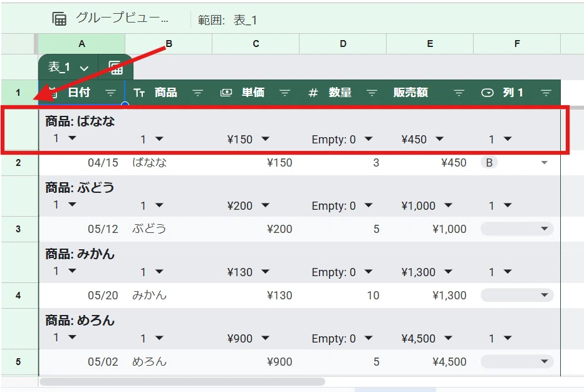Click the 範囲: 表_1 range label
Viewport: 584px width, 392px height.
click(x=227, y=20)
